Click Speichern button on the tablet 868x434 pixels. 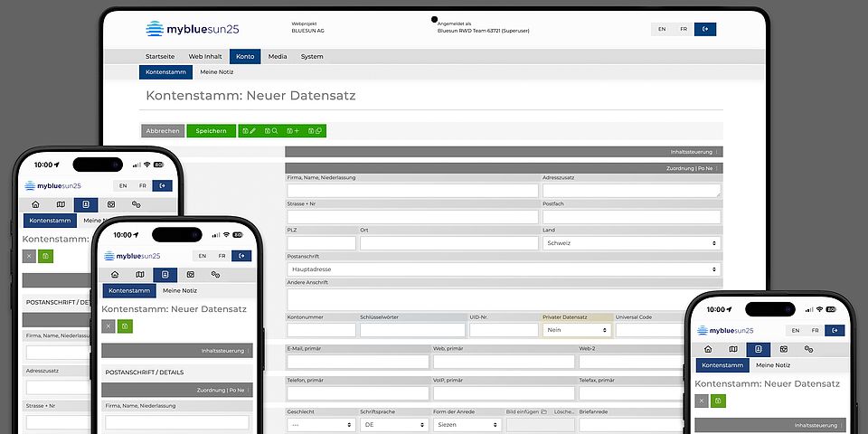click(x=211, y=131)
